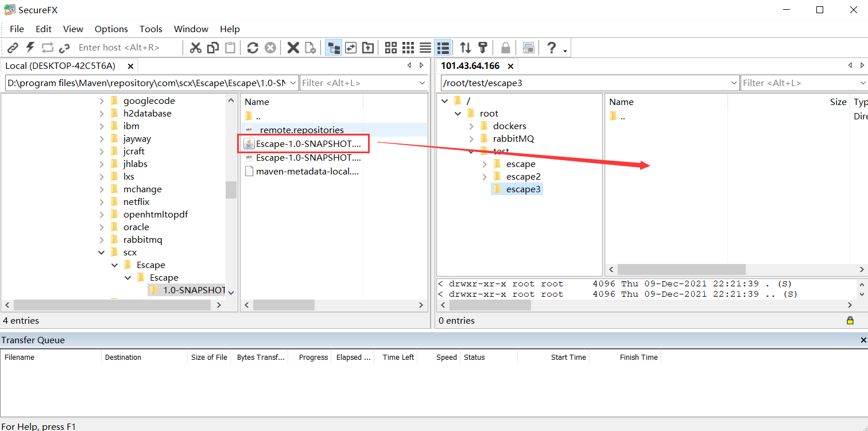This screenshot has height=431, width=868.
Task: Click the Delete X icon in toolbar
Action: (x=293, y=48)
